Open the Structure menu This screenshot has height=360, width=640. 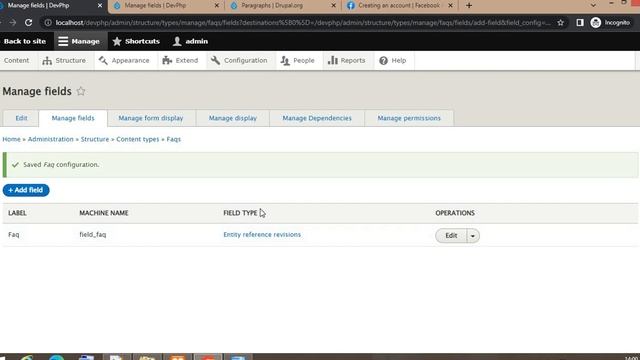(64, 60)
